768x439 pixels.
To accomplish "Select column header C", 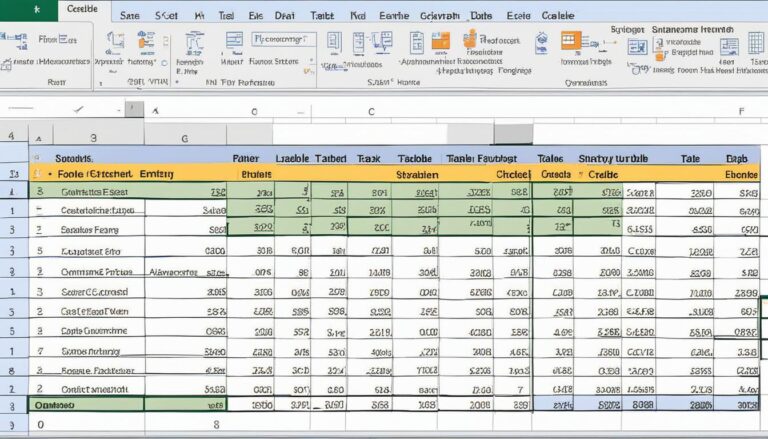I will pos(371,112).
